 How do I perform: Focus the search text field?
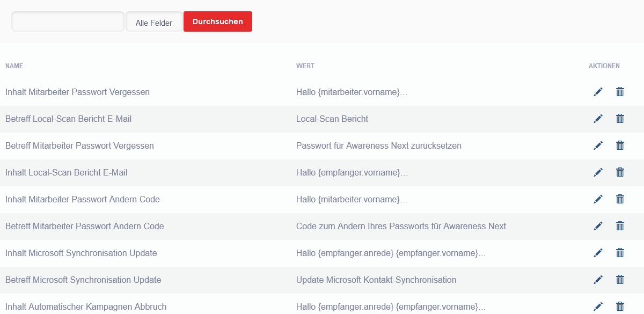68,21
